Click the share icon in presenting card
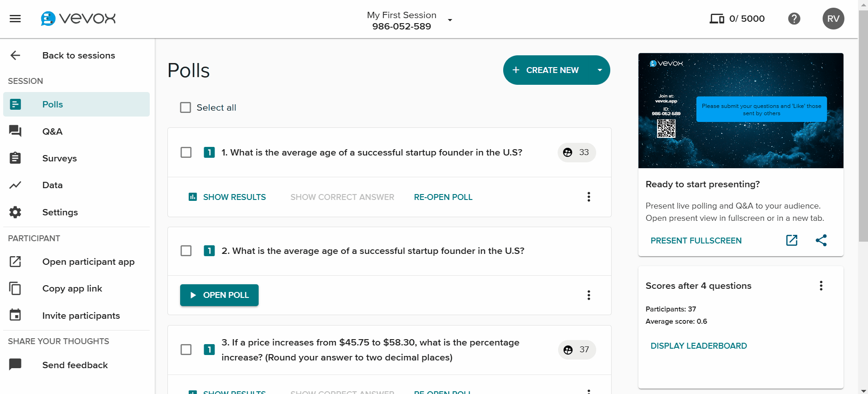The height and width of the screenshot is (394, 868). pyautogui.click(x=821, y=240)
